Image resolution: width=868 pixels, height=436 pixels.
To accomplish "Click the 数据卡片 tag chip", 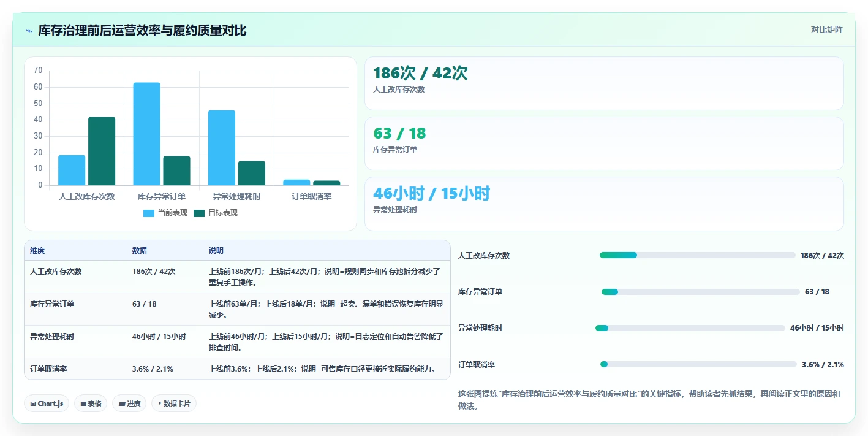I will [x=174, y=403].
